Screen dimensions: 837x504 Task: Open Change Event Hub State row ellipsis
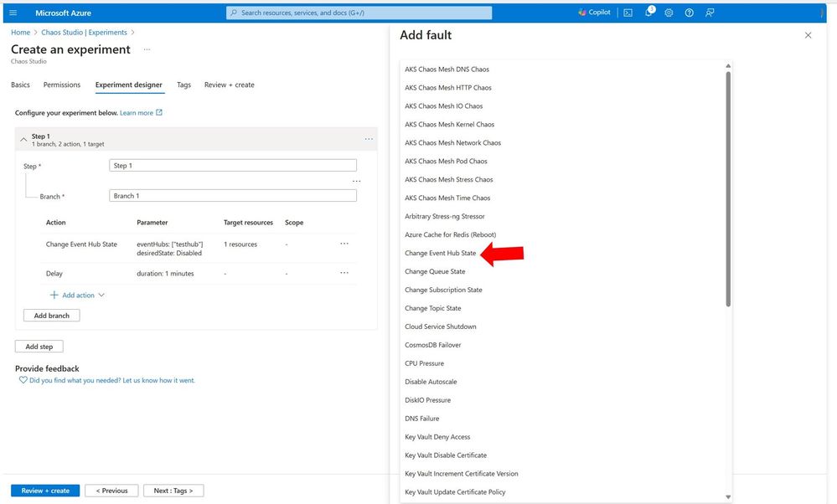(x=344, y=244)
